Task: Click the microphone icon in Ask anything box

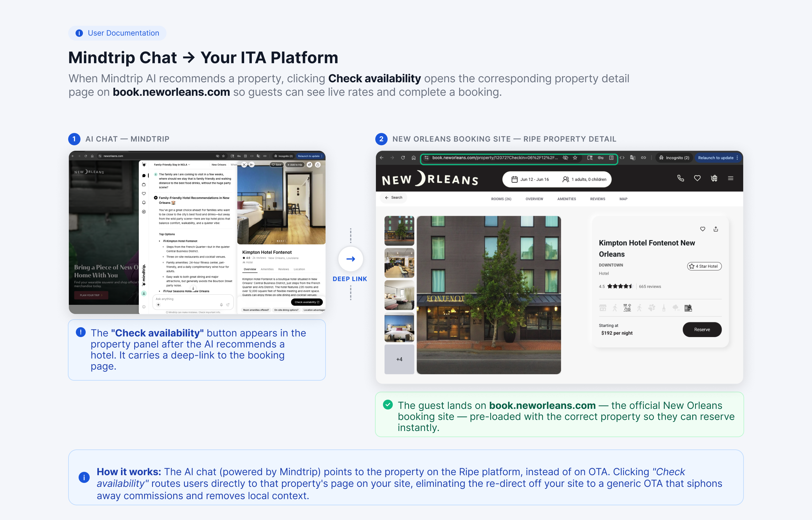Action: click(221, 305)
